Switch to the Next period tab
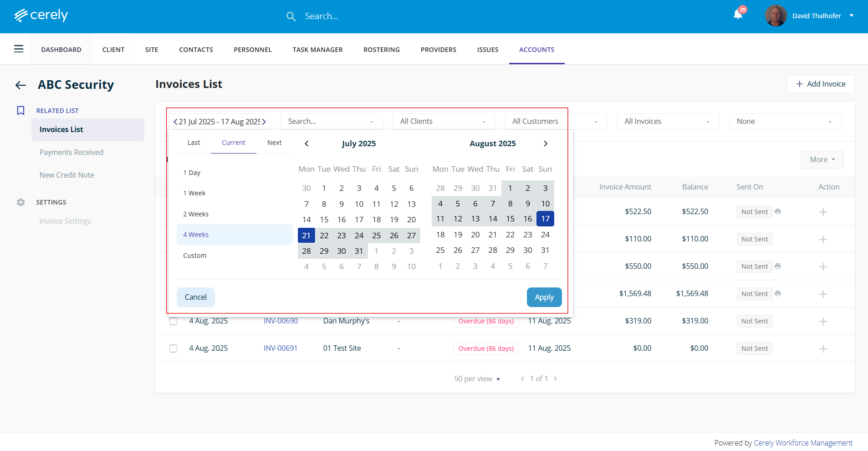This screenshot has height=451, width=868. pyautogui.click(x=275, y=143)
